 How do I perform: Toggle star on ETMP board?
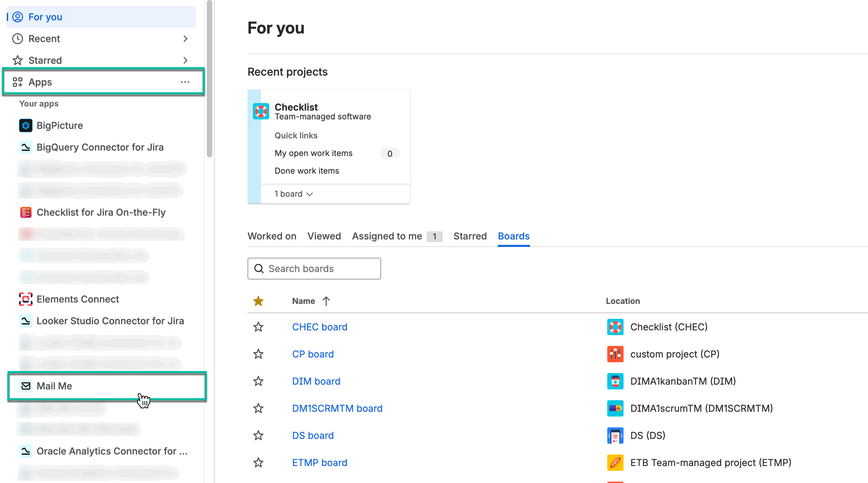tap(258, 463)
